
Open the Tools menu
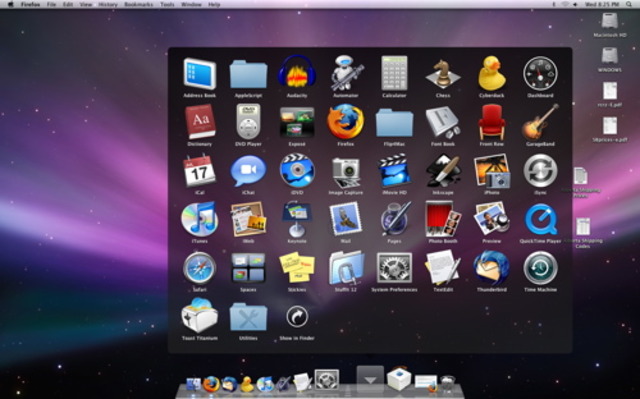[x=167, y=4]
